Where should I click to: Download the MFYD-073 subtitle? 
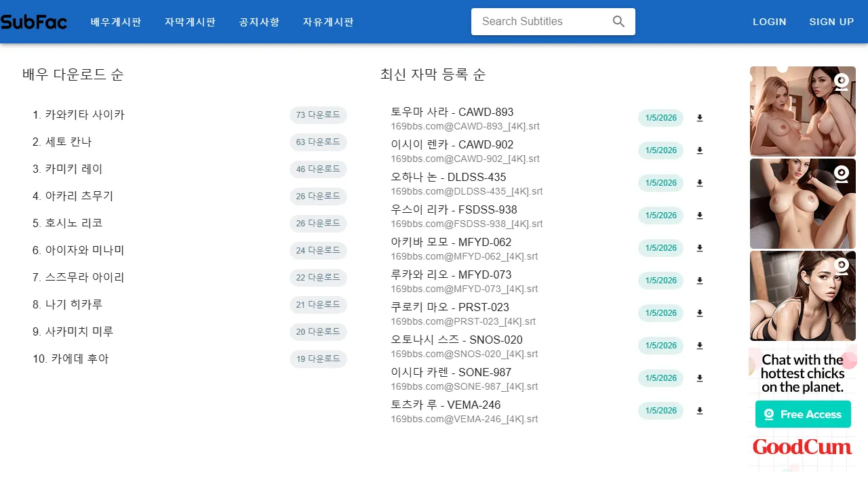click(x=699, y=281)
